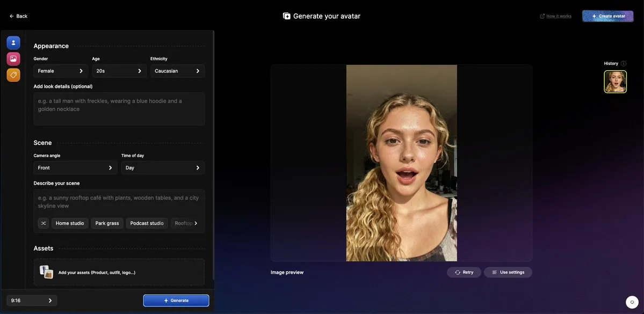Click the shuffle random scene icon
Viewport: 644px width, 314px height.
(44, 223)
